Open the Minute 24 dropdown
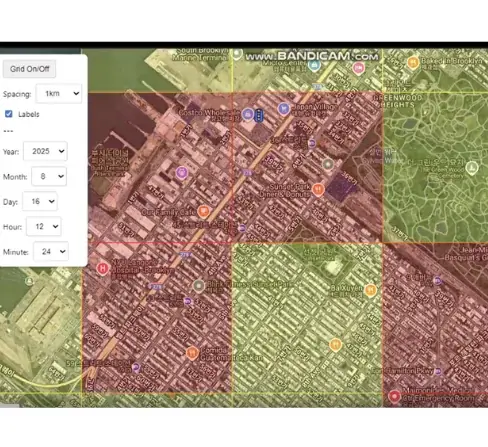The image size is (488, 447). [51, 252]
